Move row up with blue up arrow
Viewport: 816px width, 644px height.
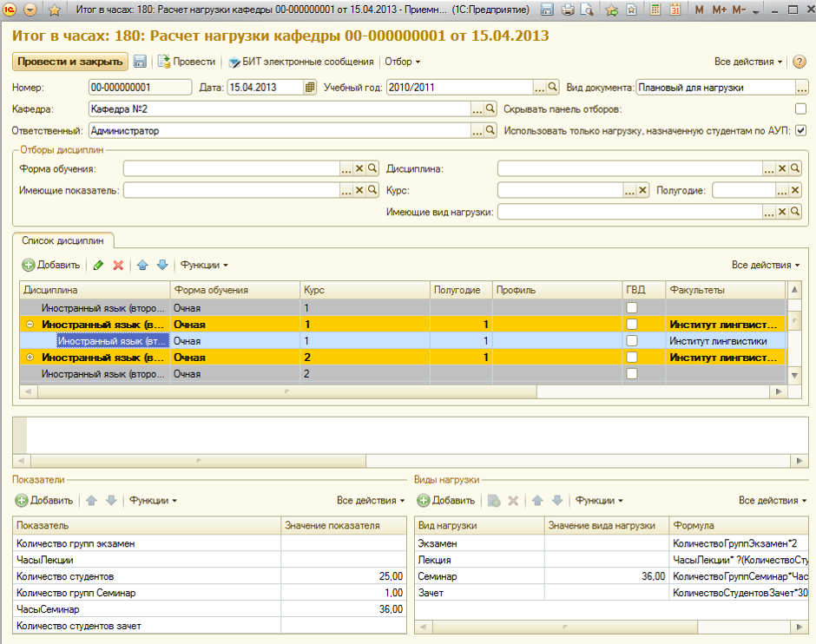[x=143, y=265]
